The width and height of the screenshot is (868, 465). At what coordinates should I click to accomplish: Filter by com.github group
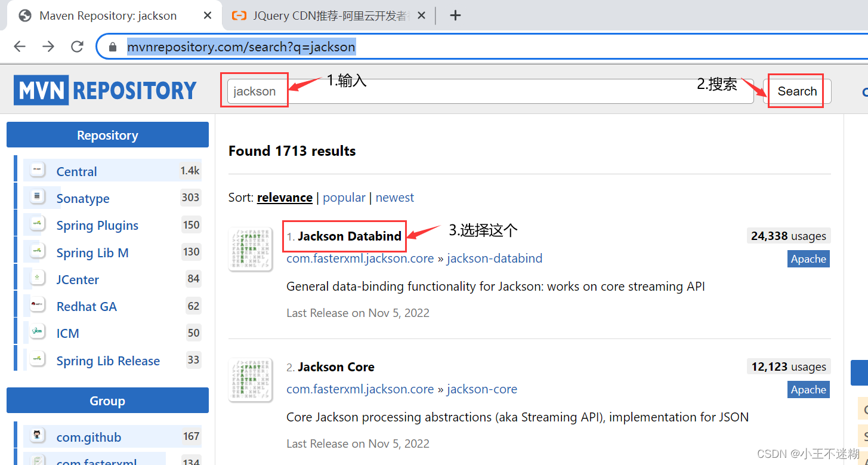click(89, 437)
